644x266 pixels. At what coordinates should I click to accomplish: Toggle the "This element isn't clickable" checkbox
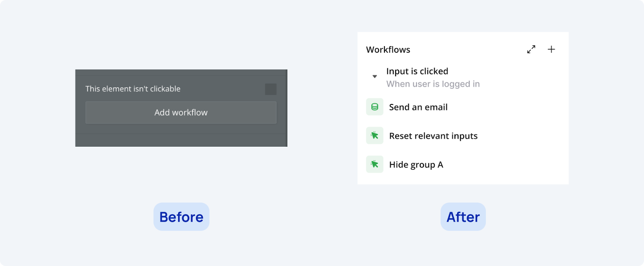pyautogui.click(x=270, y=89)
